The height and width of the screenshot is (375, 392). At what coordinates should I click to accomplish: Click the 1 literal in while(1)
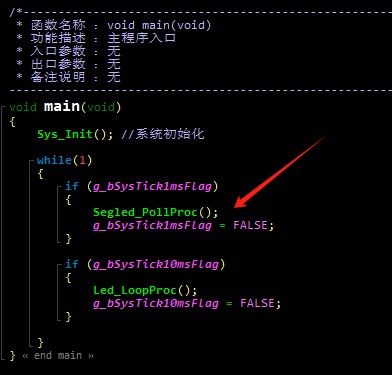pyautogui.click(x=82, y=161)
